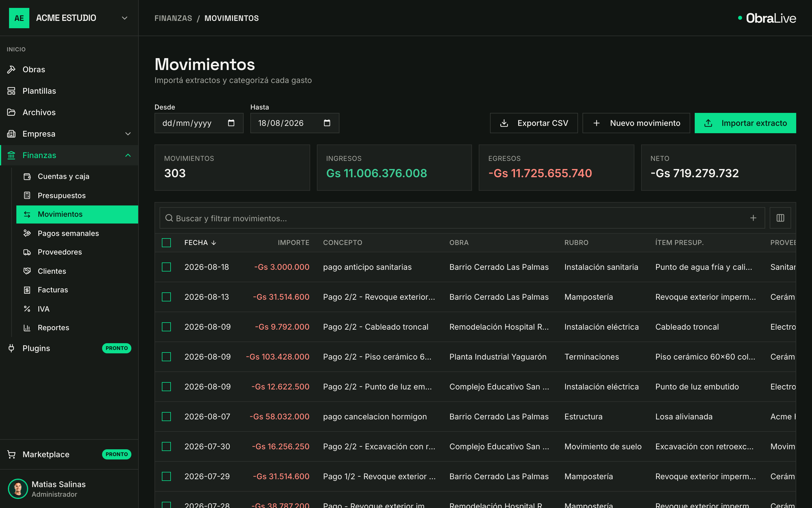The width and height of the screenshot is (812, 508).
Task: Open the Desde date picker calendar icon
Action: (231, 123)
